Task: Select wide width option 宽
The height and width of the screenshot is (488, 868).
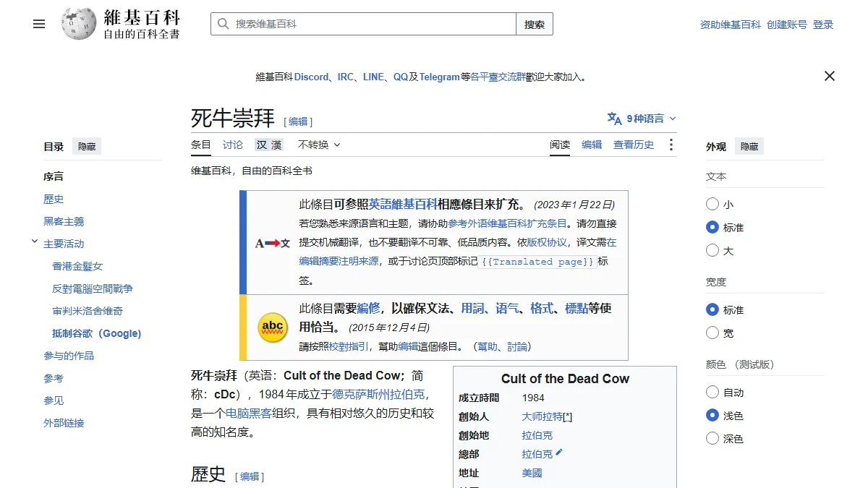Action: [712, 333]
